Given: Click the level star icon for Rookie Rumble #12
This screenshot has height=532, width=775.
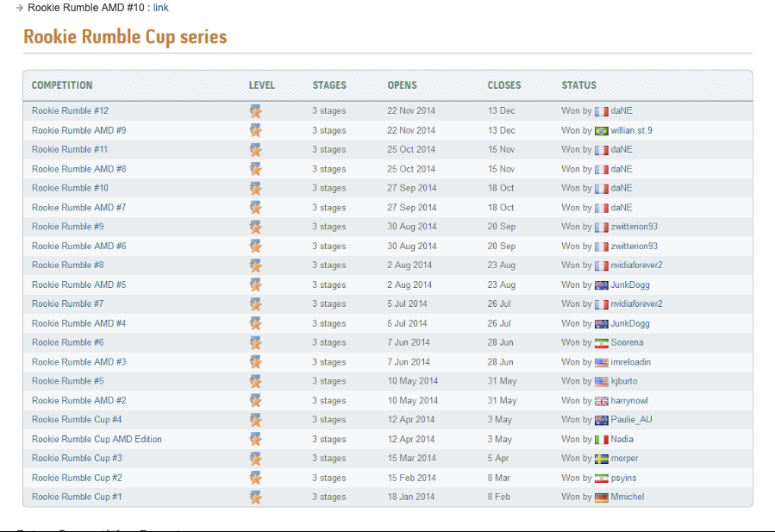Looking at the screenshot, I should [x=255, y=111].
